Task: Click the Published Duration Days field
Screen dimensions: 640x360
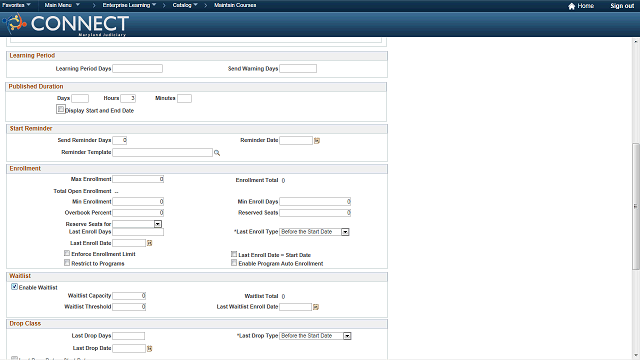Action: 80,98
